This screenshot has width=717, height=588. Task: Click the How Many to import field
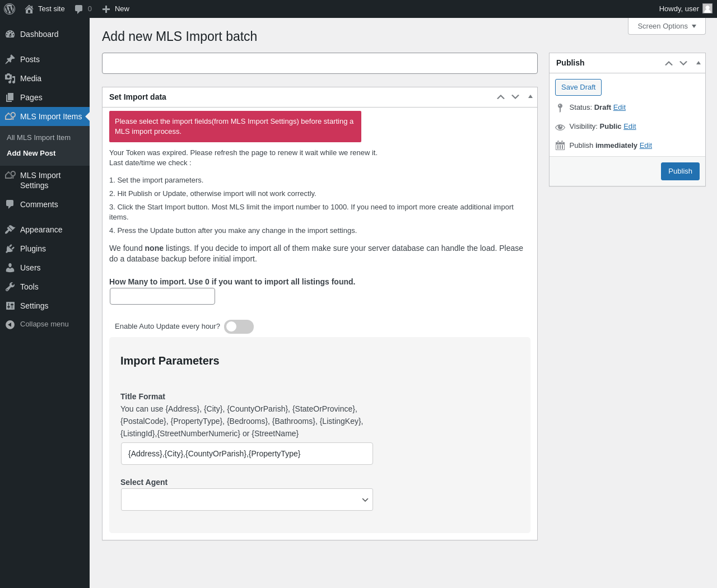[162, 296]
